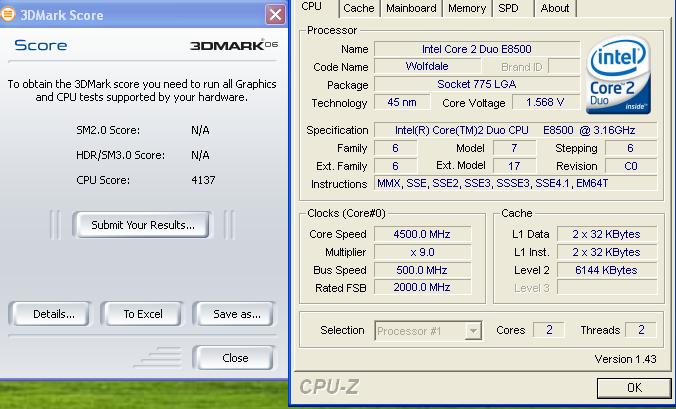
Task: Click the Code Name value Wolfdale
Action: tap(427, 66)
